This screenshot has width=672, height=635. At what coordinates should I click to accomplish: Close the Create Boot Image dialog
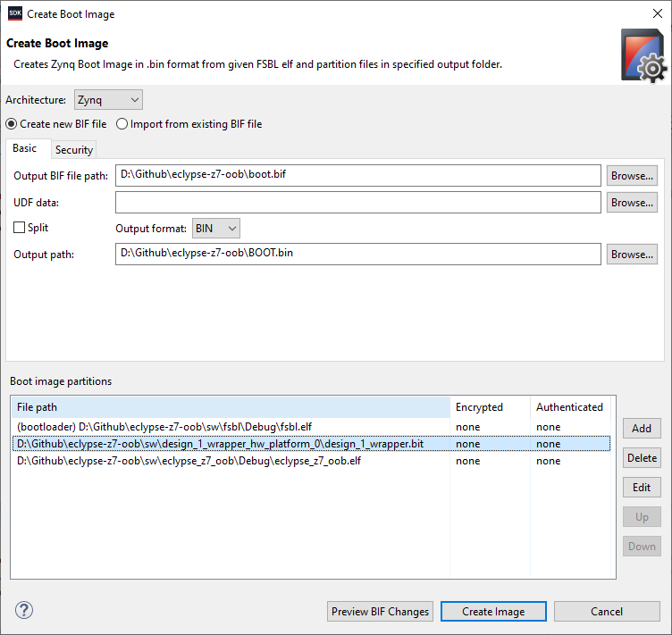coord(658,13)
